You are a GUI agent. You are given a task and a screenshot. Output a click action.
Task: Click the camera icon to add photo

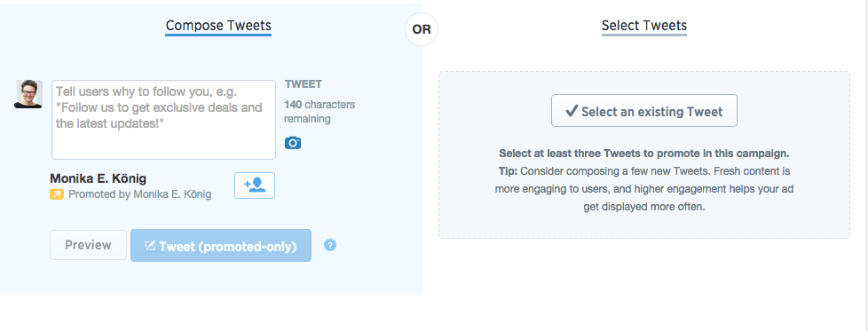point(293,143)
